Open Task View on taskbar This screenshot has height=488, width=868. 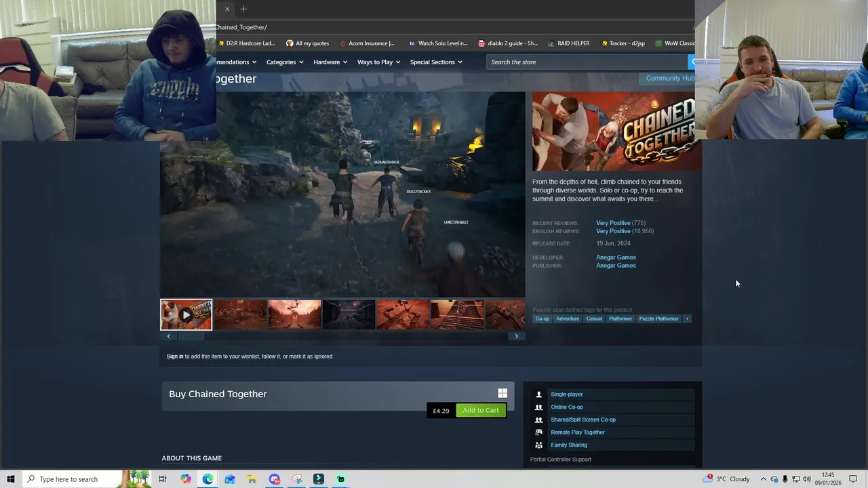(163, 479)
